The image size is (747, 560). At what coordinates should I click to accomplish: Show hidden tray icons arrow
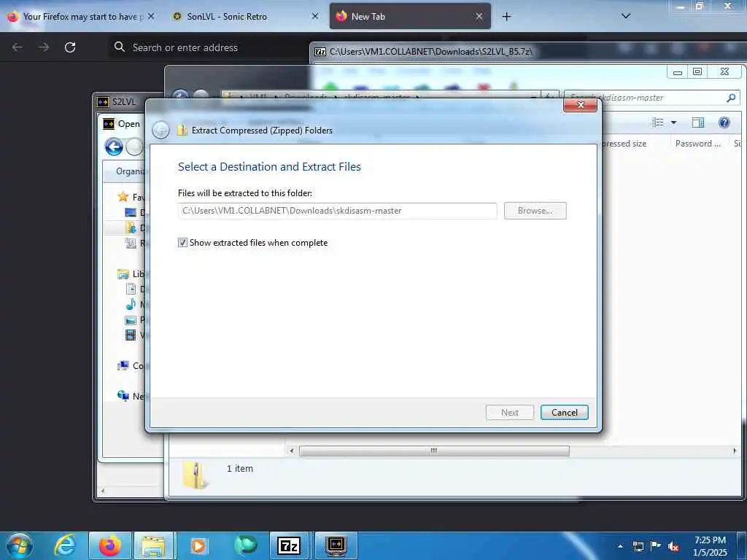pos(620,546)
